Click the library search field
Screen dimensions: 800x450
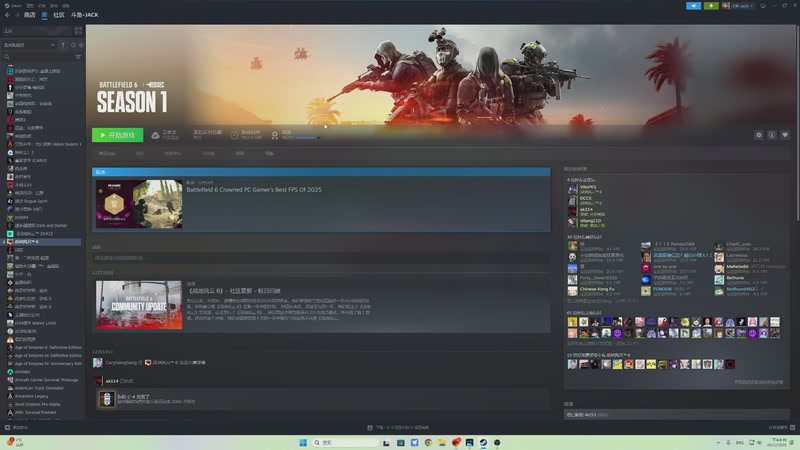(x=38, y=57)
